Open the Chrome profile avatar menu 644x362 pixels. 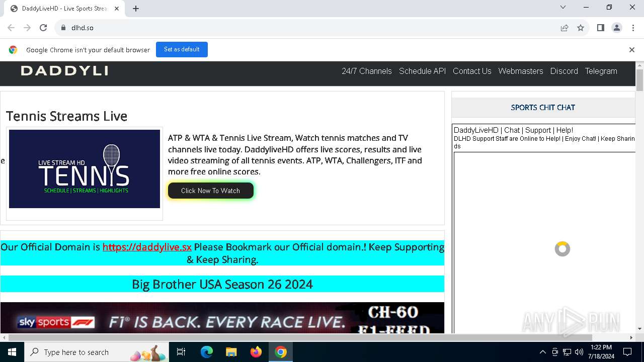[x=617, y=28]
